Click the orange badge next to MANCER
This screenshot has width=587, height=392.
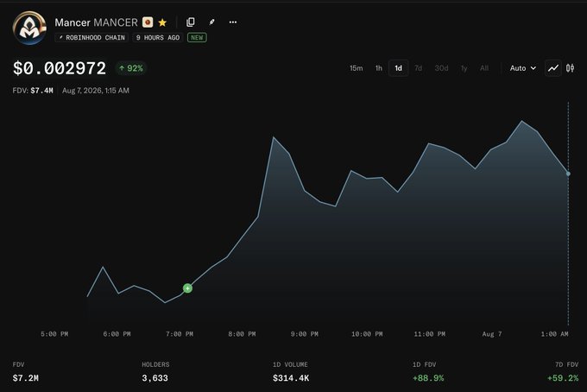[148, 22]
